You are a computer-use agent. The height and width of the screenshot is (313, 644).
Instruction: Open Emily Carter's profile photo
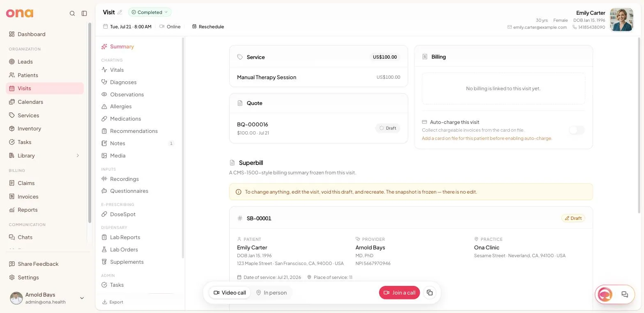coord(621,20)
